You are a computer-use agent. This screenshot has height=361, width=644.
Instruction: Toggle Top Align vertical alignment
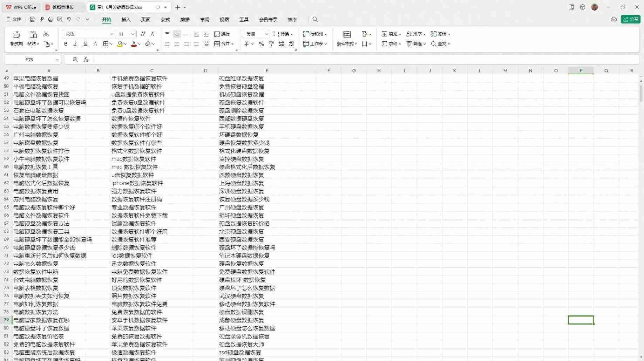(167, 34)
